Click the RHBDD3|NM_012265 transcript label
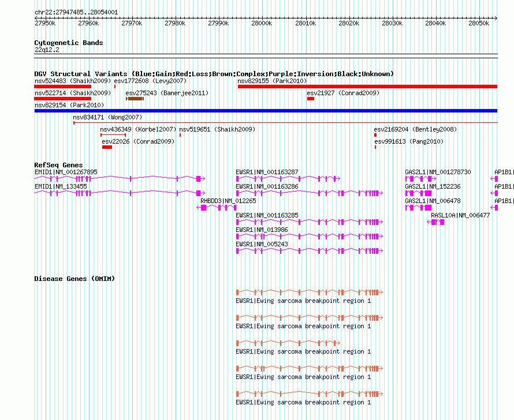 coord(228,201)
